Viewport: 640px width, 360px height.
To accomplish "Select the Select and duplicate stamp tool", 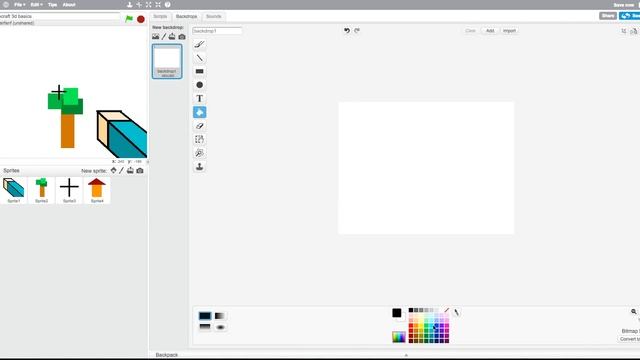I will [199, 167].
